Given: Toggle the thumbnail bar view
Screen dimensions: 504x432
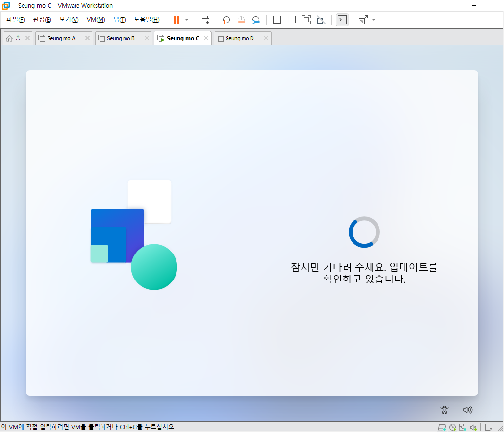Looking at the screenshot, I should tap(292, 20).
